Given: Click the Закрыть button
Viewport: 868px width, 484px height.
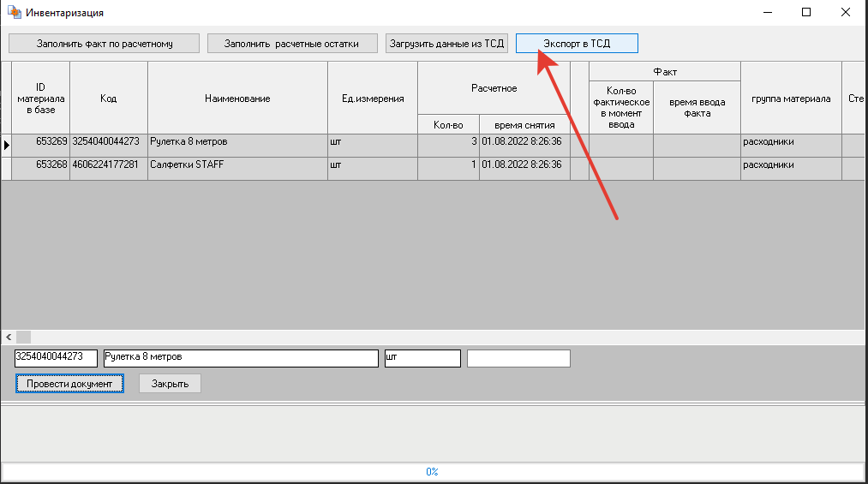Looking at the screenshot, I should [x=170, y=384].
